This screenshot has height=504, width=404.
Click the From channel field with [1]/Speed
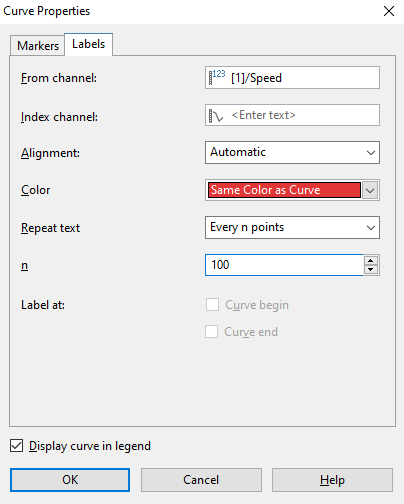pos(292,77)
